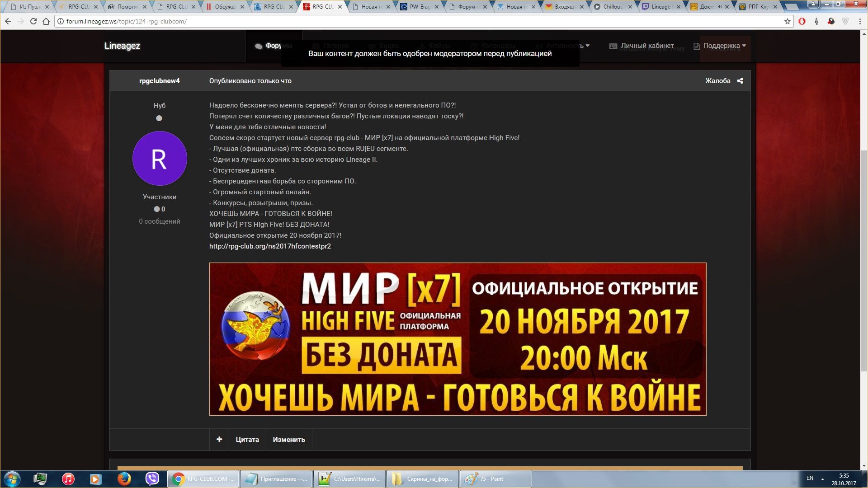Open the rpg-club.org contest link
This screenshot has height=488, width=868.
(270, 246)
